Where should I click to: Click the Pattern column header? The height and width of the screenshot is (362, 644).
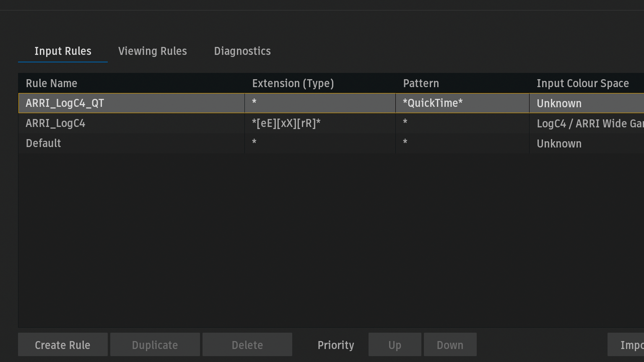(x=421, y=83)
